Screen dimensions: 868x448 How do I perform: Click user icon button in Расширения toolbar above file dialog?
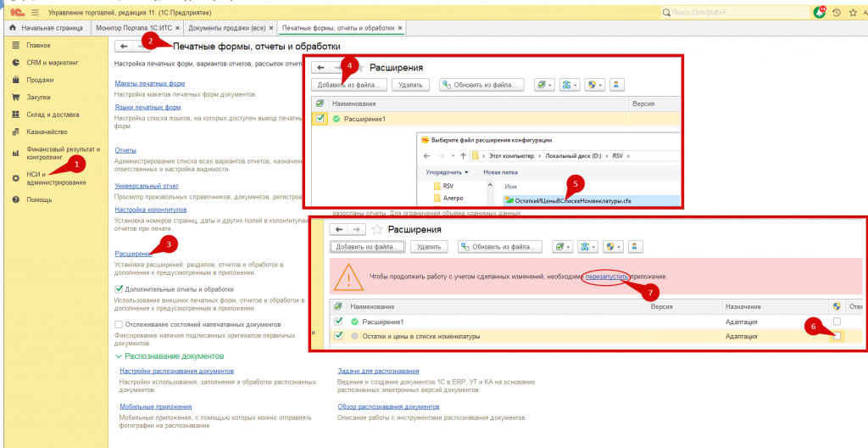point(617,85)
